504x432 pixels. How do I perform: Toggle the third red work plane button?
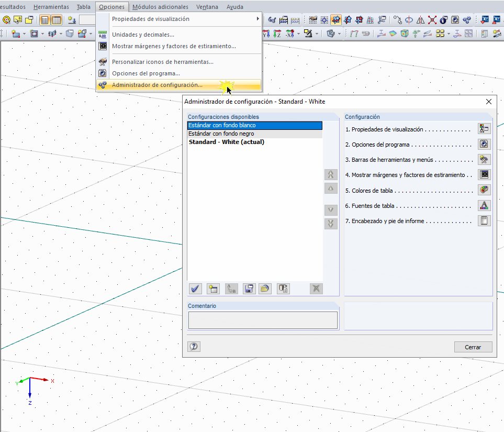[x=359, y=20]
